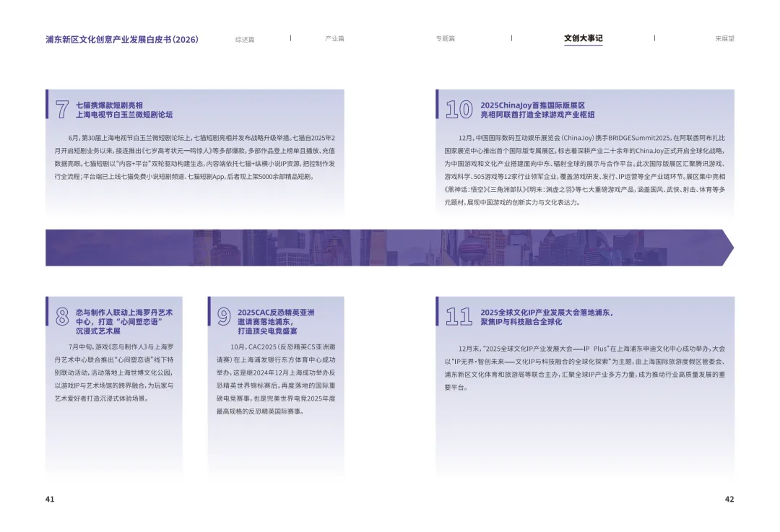The image size is (780, 532).
Task: Click heading 2025ChinaJoy首推国际版展区
Action: [x=532, y=105]
